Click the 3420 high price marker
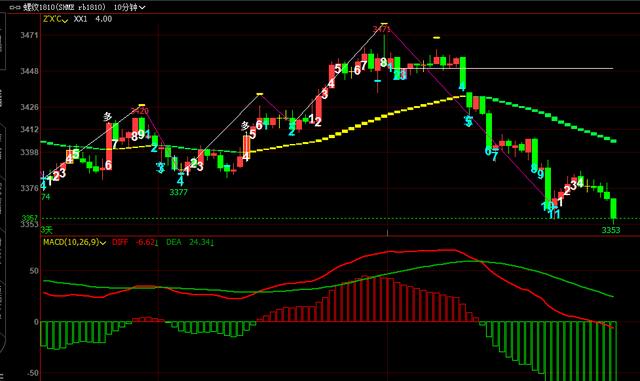This screenshot has height=381, width=640. tap(139, 111)
